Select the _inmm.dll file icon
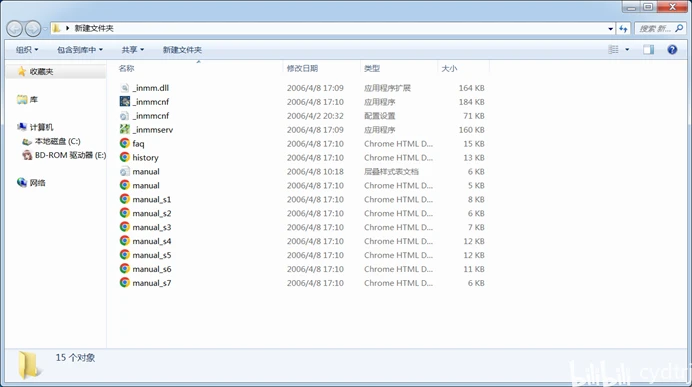Viewport: 692px width, 387px height. pos(124,88)
